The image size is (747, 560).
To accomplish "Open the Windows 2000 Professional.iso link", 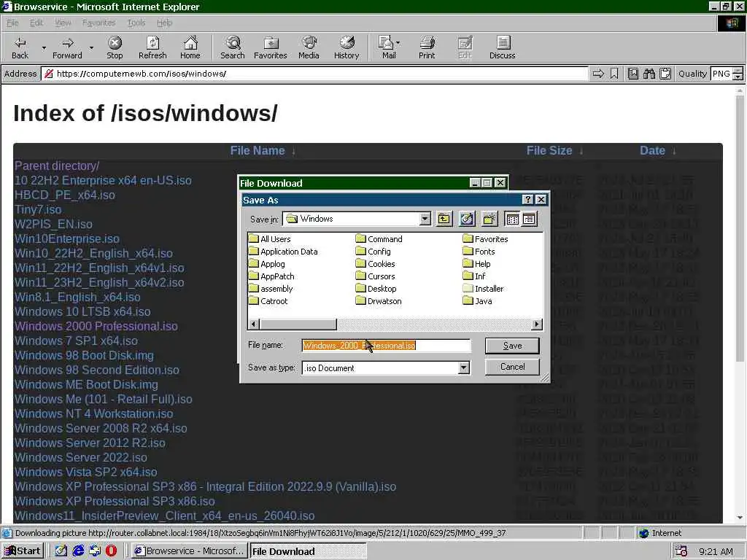I will tap(96, 326).
